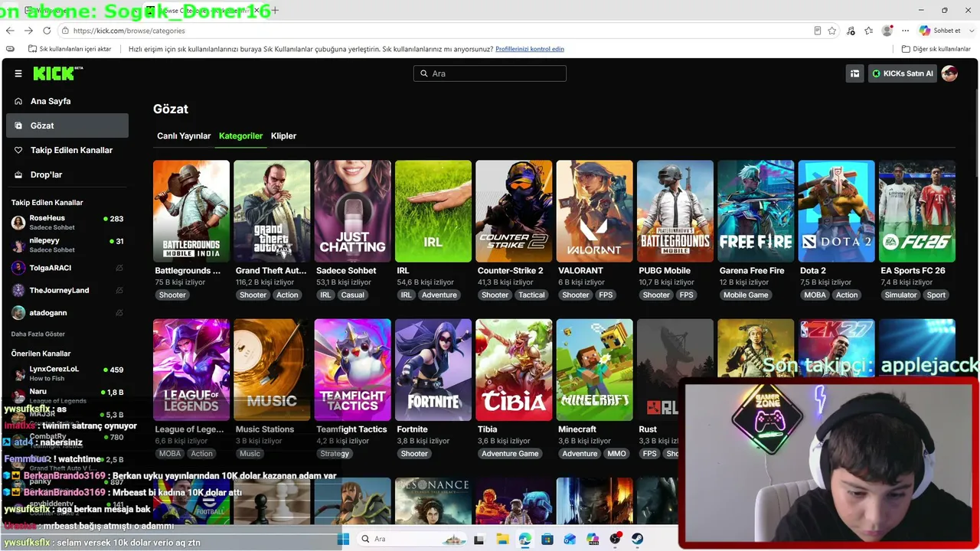Click Daha Fazla Göster link
Screen dimensions: 980x551
(x=38, y=334)
